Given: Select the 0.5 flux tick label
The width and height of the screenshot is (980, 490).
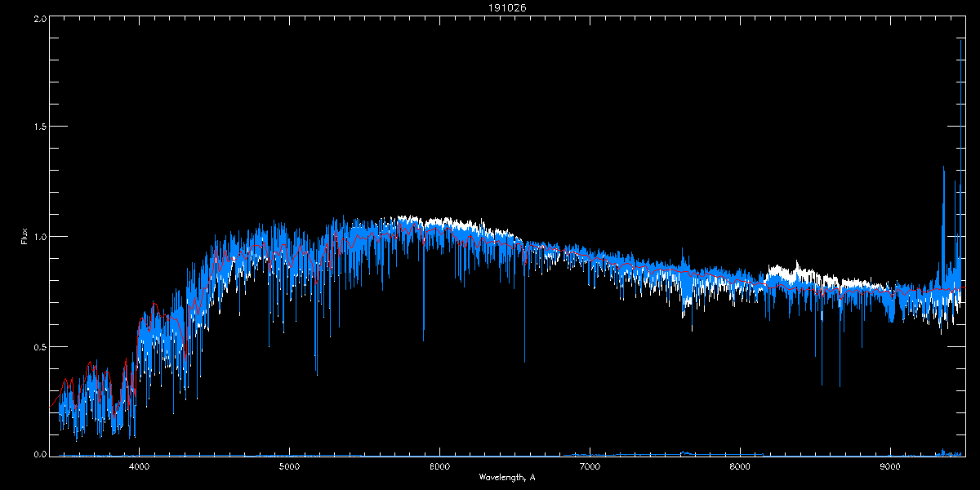Looking at the screenshot, I should [38, 346].
